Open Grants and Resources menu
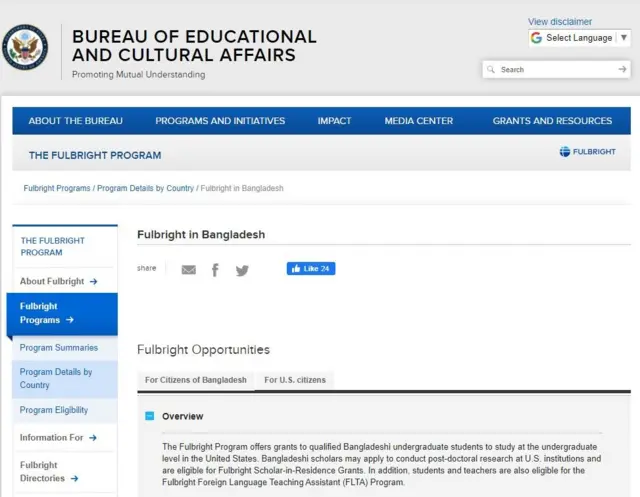 point(552,121)
